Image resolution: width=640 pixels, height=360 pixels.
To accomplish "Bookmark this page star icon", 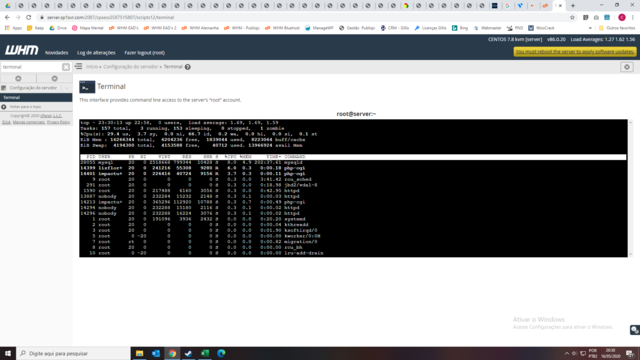I will pos(572,18).
